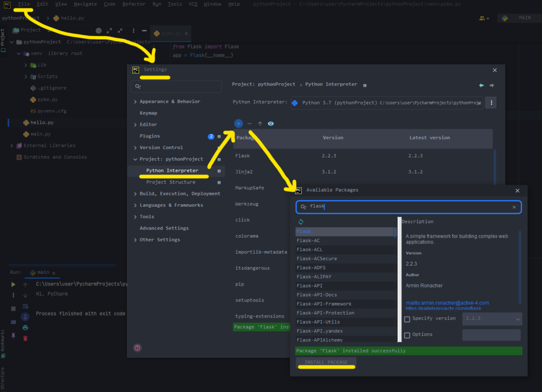Click the Run panel three-dot more icon
The width and height of the screenshot is (542, 392).
[x=13, y=295]
